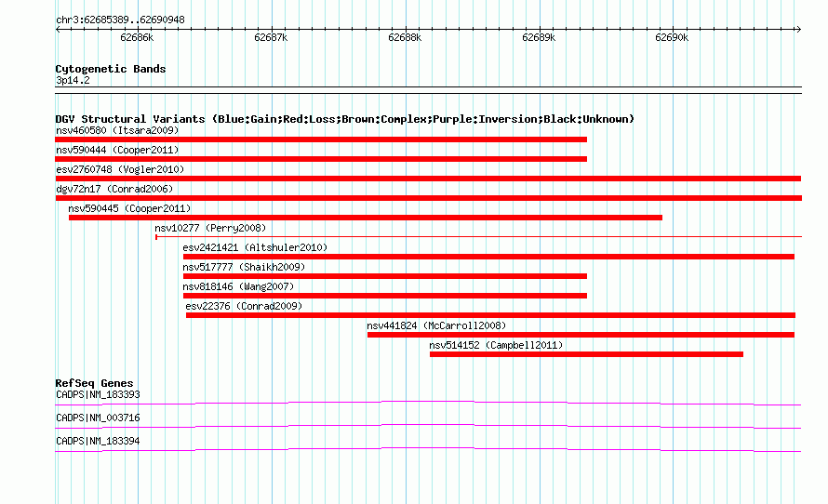Click the right arrow of the ruler
Viewport: 828px width, 504px height.
[x=798, y=30]
